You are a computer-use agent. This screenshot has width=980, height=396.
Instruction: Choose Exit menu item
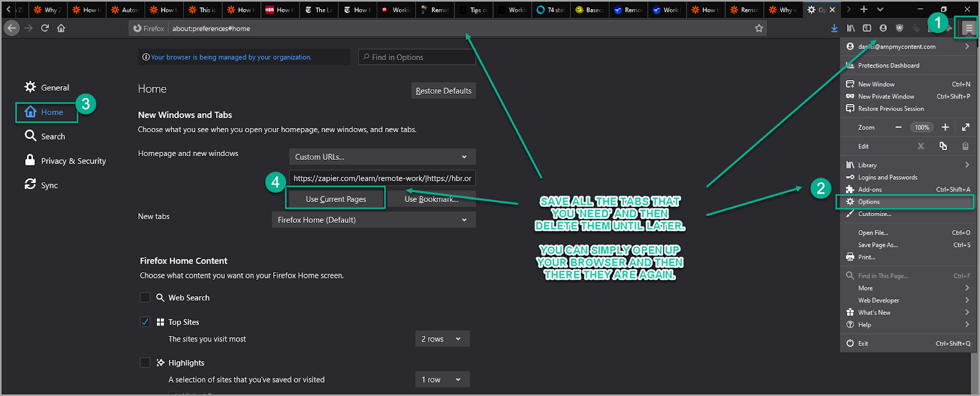(x=908, y=344)
